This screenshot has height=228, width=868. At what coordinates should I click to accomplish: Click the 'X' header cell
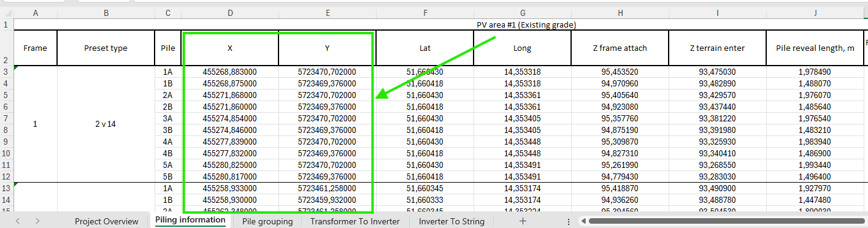pos(230,48)
